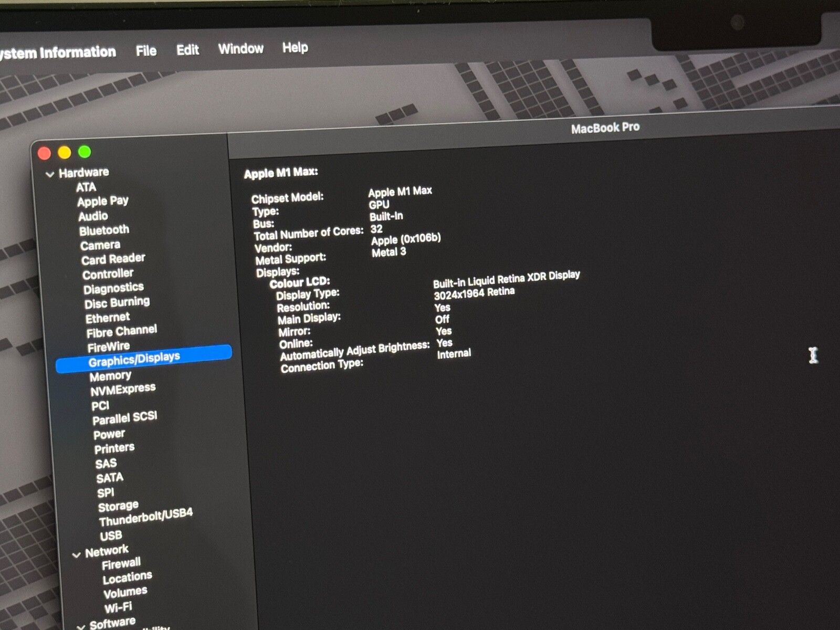Select Parallel SCSI in the sidebar
This screenshot has width=840, height=630.
(125, 418)
